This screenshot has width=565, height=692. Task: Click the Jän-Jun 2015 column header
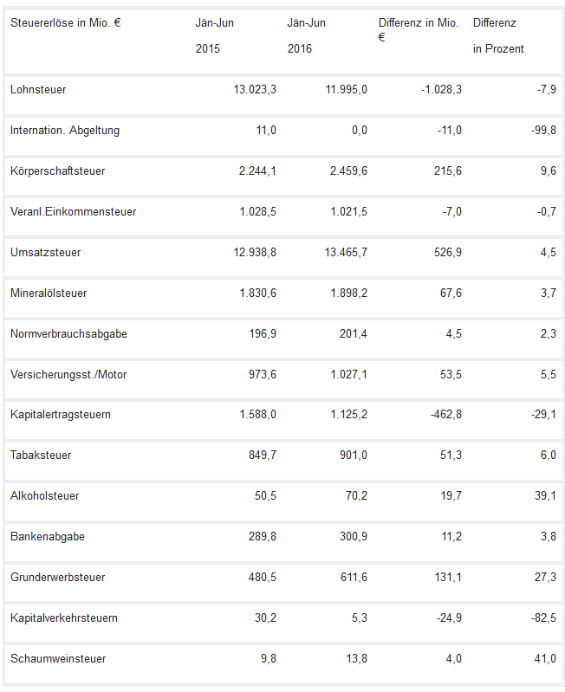point(215,35)
